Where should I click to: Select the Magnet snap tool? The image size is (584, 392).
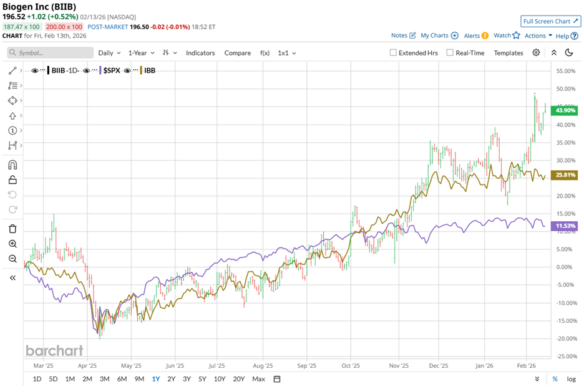13,165
